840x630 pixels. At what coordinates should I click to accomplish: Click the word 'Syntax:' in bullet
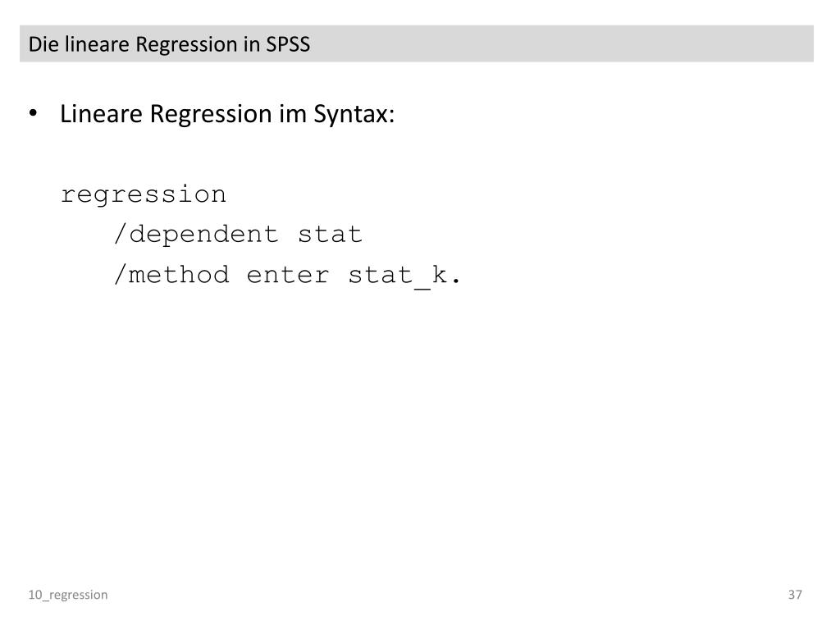tap(354, 115)
